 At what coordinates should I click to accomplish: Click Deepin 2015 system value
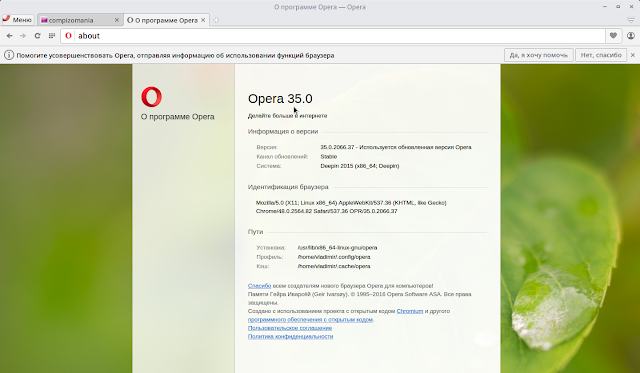[x=360, y=166]
